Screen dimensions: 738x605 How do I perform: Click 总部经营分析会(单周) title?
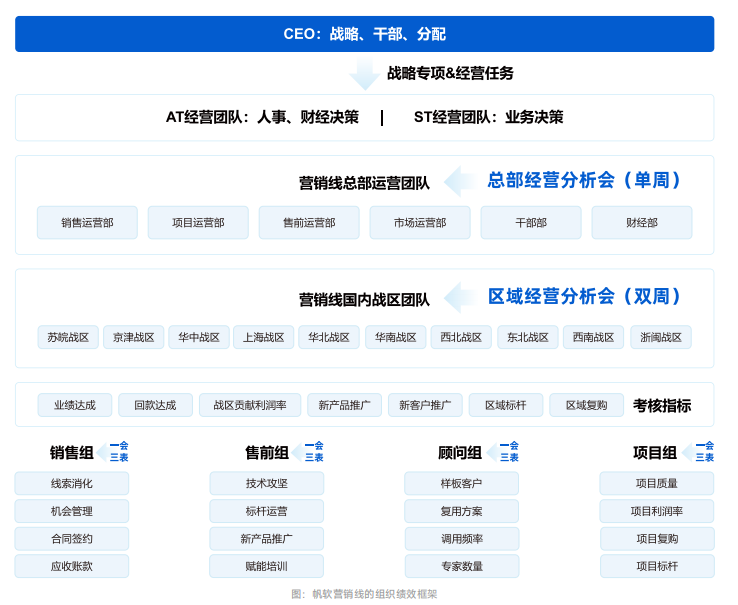point(584,180)
